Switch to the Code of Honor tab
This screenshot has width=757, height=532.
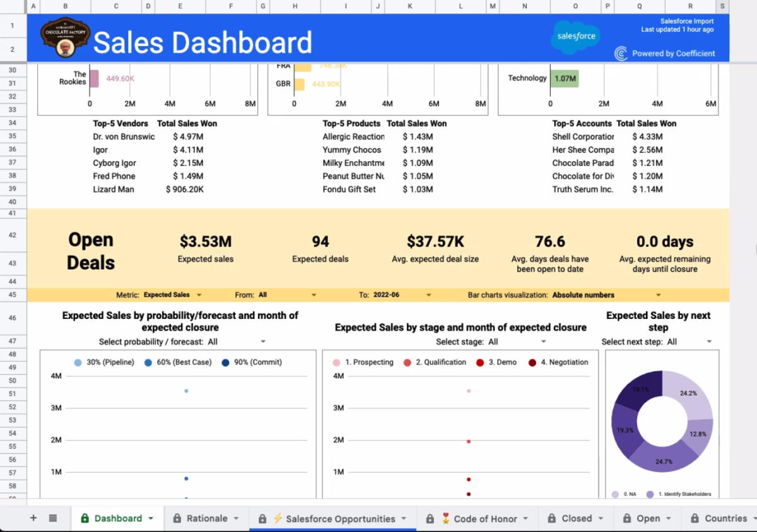coord(485,519)
